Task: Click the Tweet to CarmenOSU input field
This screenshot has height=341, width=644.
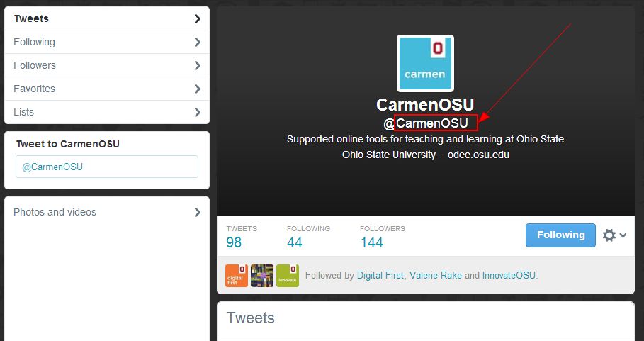Action: [107, 167]
